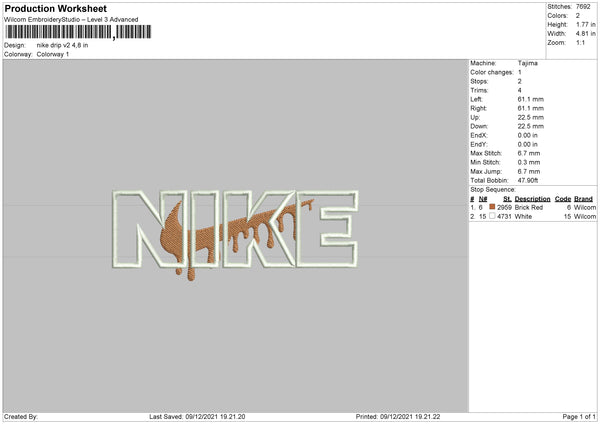600x424 pixels.
Task: Click the Left value 61.1 mm
Action: coord(531,99)
